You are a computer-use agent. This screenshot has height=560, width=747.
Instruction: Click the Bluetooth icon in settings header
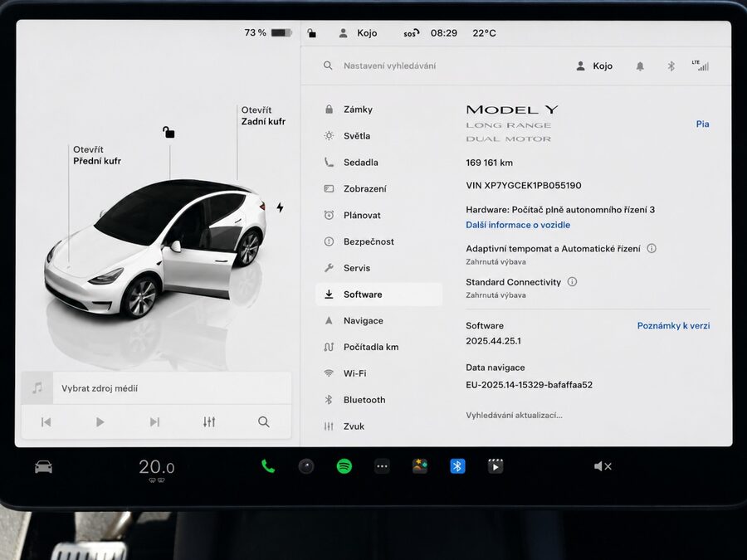[671, 66]
